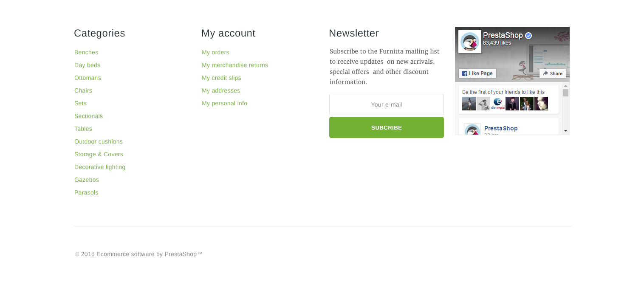Click the Pôle emploi friend thumbnail
Image resolution: width=644 pixels, height=282 pixels.
click(498, 104)
